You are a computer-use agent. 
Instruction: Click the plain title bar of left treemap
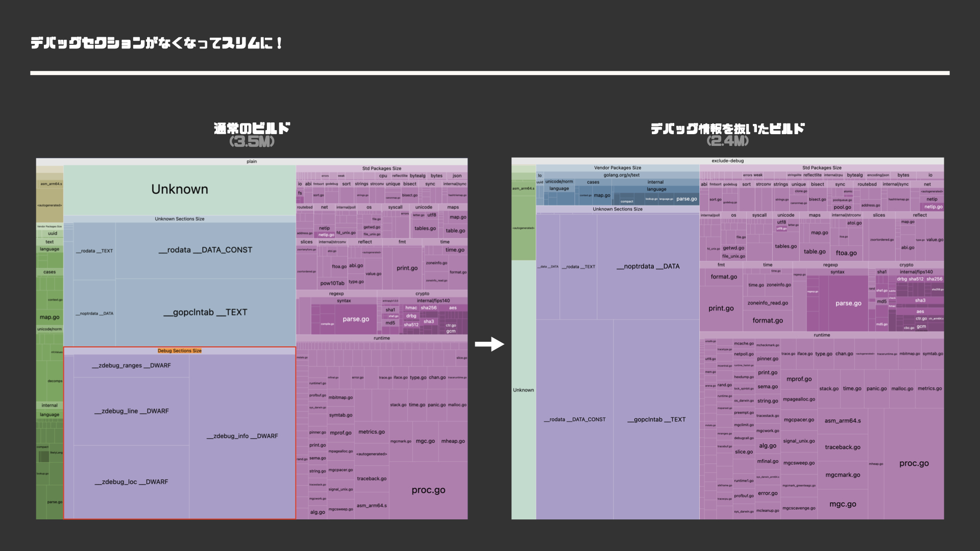(x=252, y=162)
